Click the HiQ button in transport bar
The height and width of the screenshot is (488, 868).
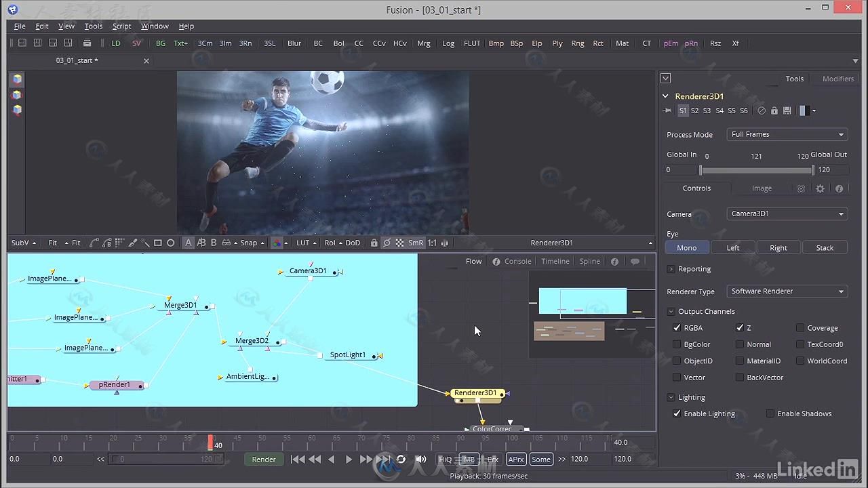coord(445,459)
